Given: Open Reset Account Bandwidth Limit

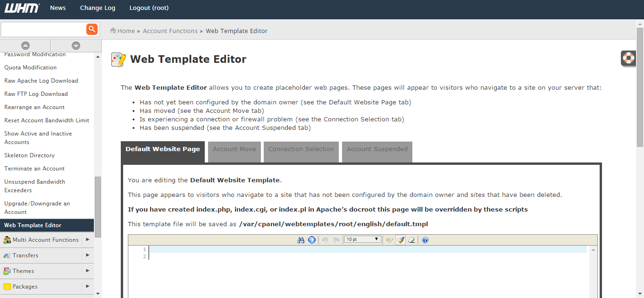Looking at the screenshot, I should [x=47, y=120].
